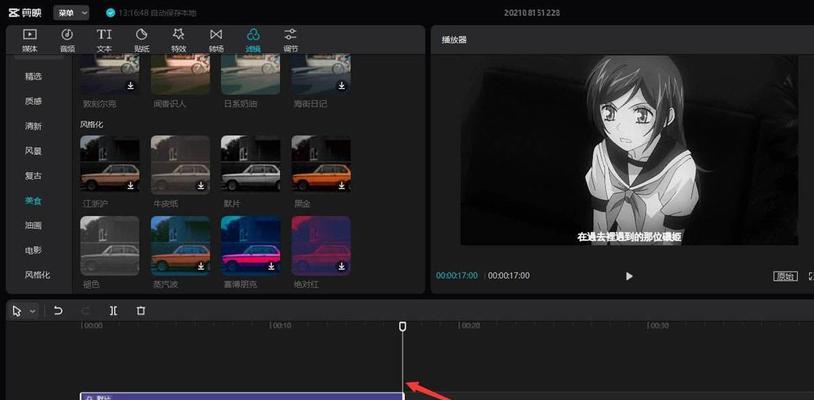Click the 00:30 mark on timeline ruler
814x400 pixels.
coord(659,326)
